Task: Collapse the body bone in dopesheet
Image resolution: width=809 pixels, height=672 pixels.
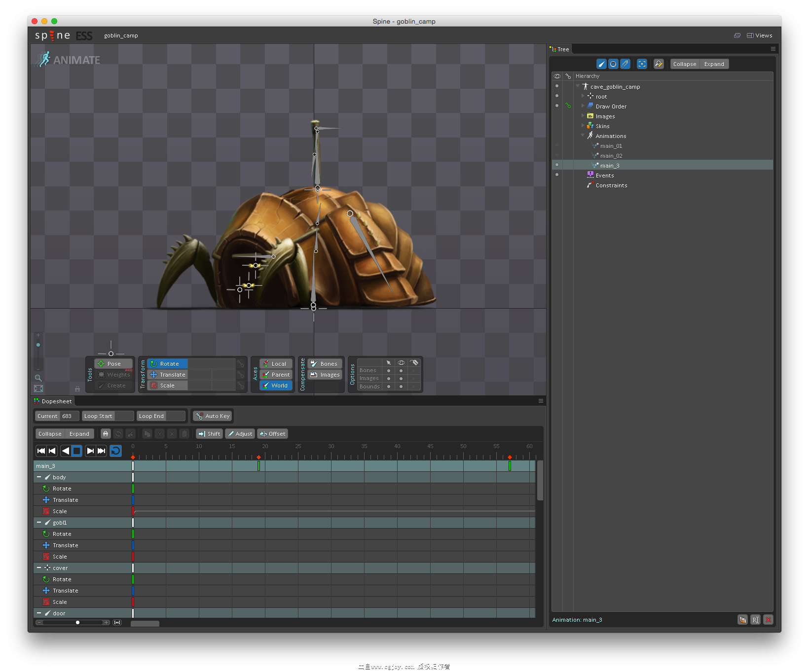Action: (39, 477)
